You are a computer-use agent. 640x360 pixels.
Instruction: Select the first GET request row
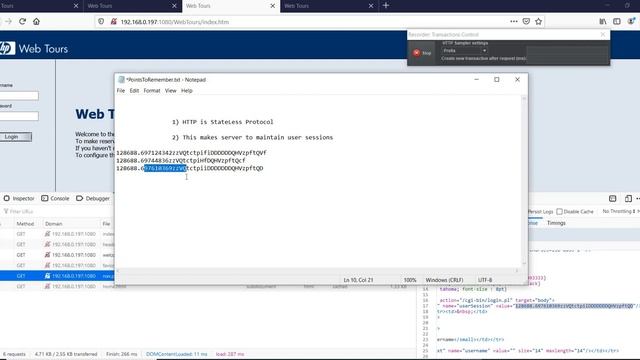point(57,234)
